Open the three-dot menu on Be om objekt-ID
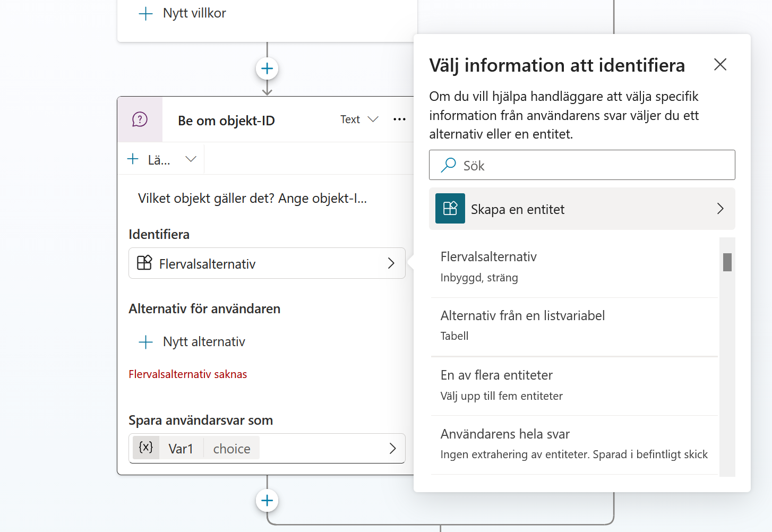The image size is (772, 532). click(399, 119)
